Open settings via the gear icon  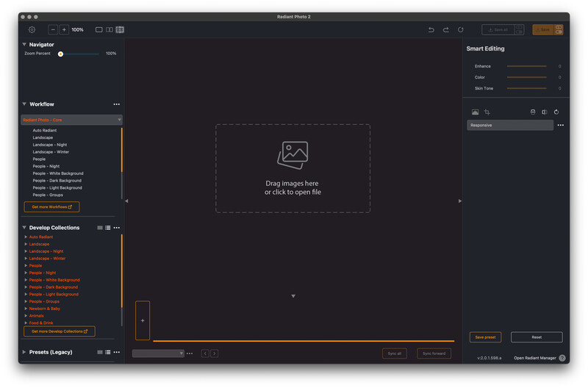[32, 29]
